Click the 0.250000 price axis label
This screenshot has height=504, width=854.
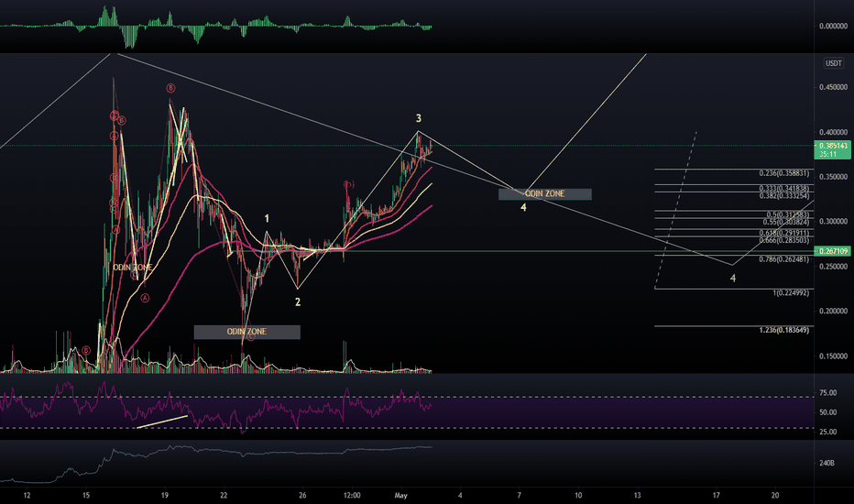pyautogui.click(x=833, y=267)
